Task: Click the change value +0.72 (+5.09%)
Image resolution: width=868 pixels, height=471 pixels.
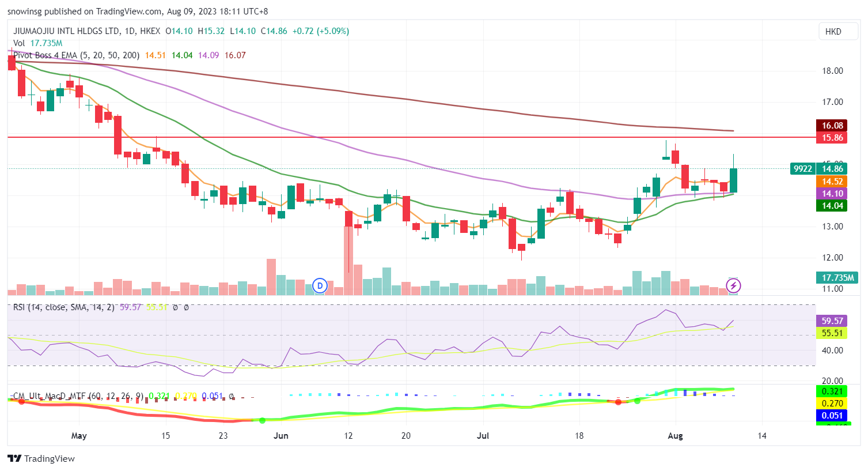Action: [321, 31]
